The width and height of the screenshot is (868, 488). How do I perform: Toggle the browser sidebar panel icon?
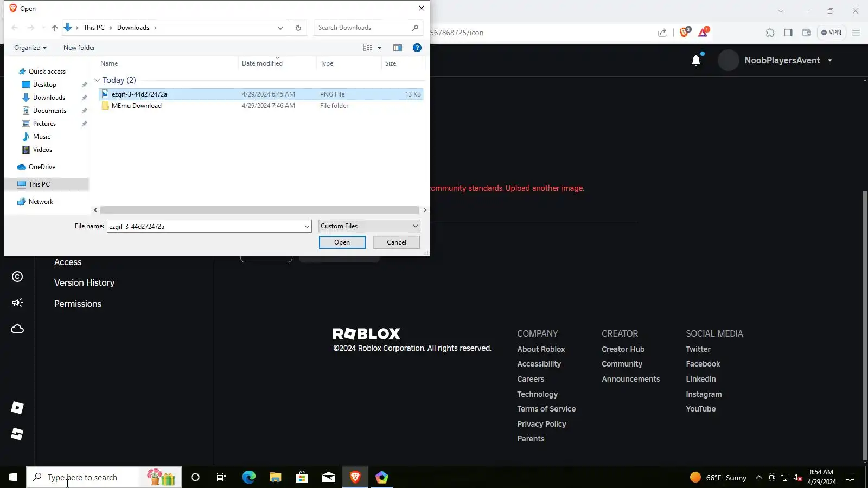pos(788,33)
